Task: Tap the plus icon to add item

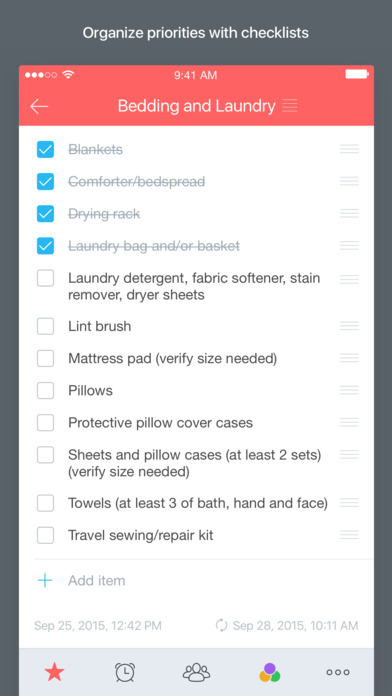Action: coord(45,581)
